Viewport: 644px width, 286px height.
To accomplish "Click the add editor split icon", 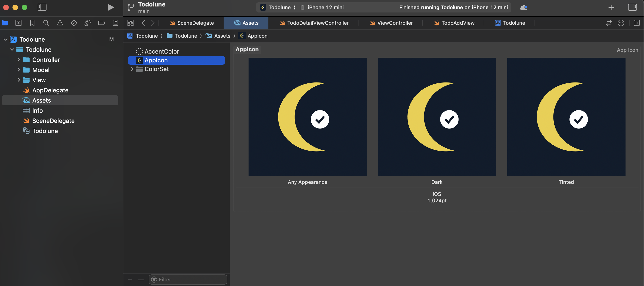I will tap(637, 23).
